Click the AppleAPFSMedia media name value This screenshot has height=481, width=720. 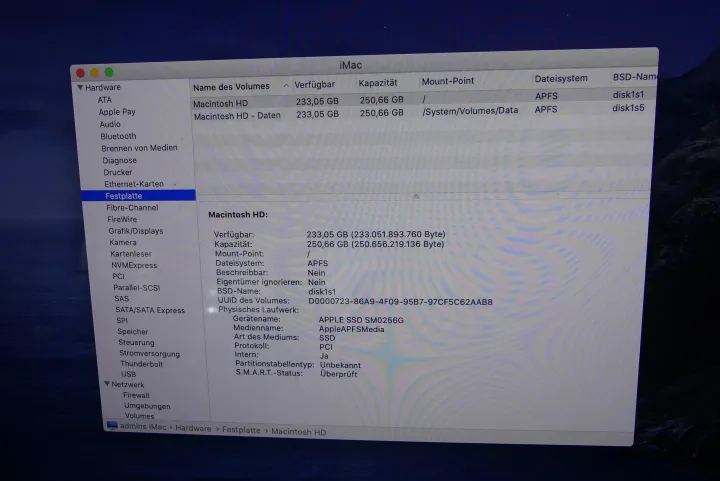tap(352, 329)
